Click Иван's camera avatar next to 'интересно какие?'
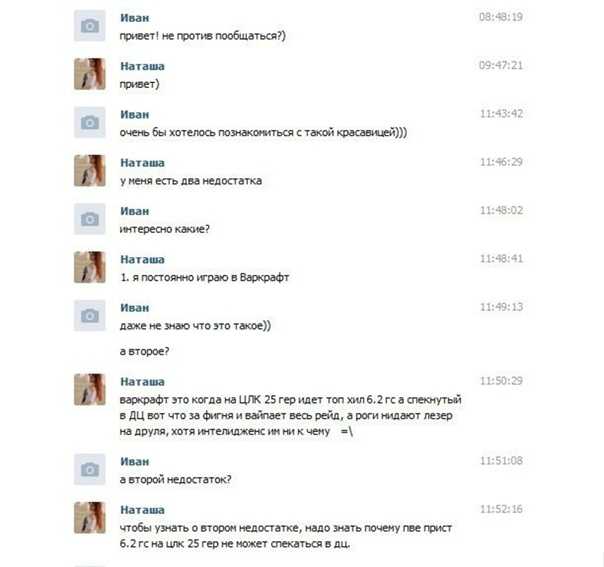This screenshot has height=567, width=604. pos(90,219)
